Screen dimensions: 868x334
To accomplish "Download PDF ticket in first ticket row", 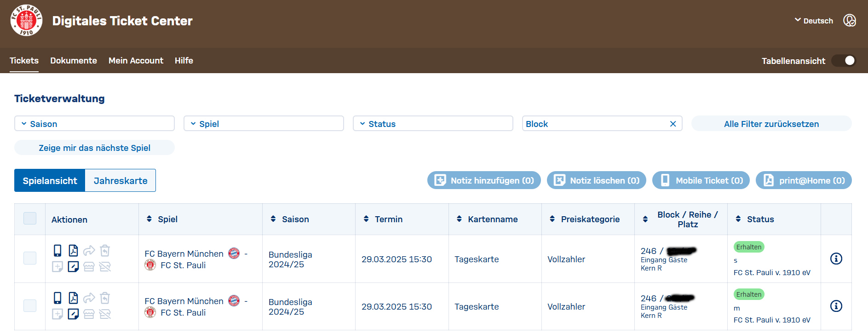I will click(73, 250).
